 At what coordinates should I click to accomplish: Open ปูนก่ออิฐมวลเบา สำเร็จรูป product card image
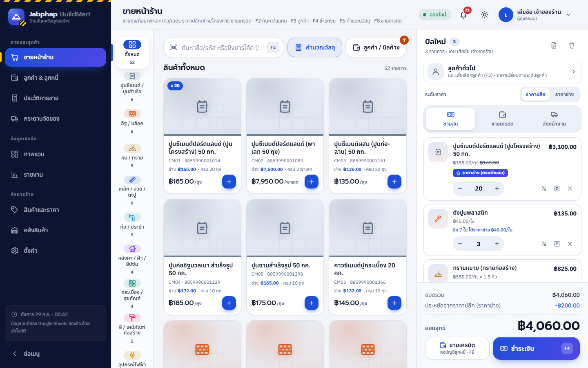click(x=202, y=228)
